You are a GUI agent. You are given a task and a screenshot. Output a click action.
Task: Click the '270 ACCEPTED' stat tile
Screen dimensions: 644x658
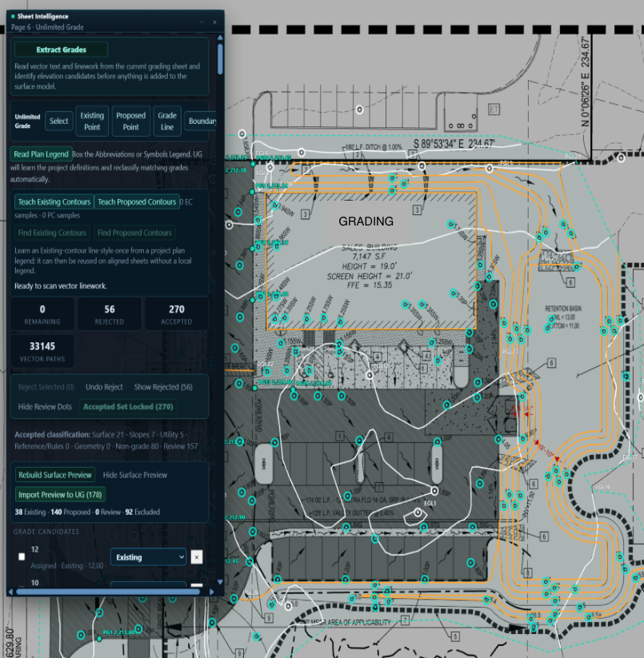(x=176, y=314)
